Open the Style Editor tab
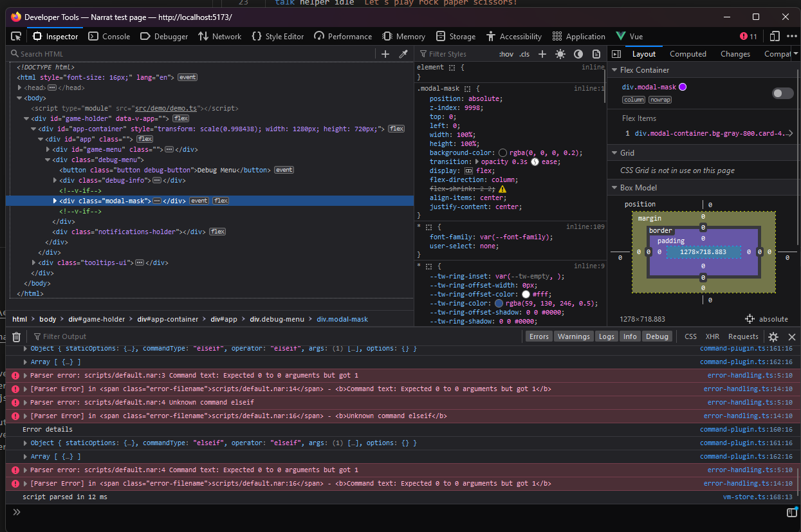This screenshot has height=532, width=801. (x=278, y=37)
